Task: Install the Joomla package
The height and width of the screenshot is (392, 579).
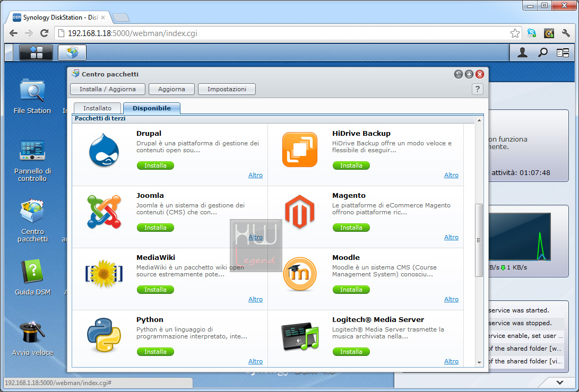Action: click(x=155, y=228)
